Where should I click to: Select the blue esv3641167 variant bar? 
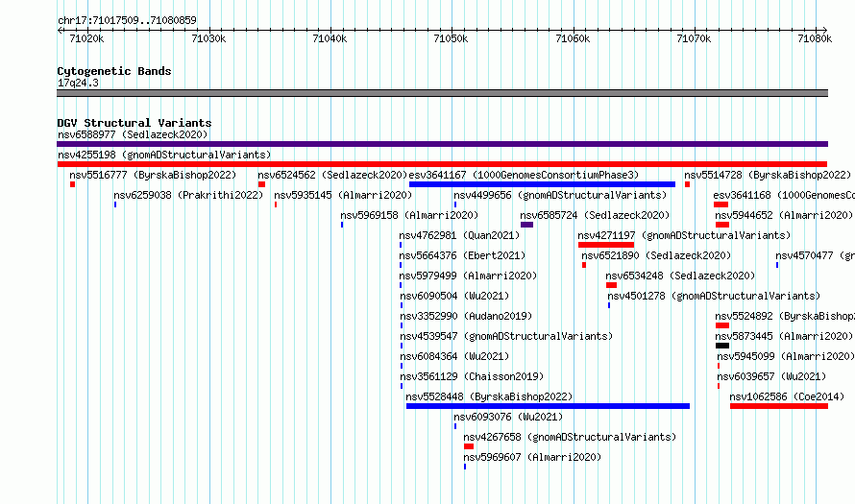coord(542,184)
